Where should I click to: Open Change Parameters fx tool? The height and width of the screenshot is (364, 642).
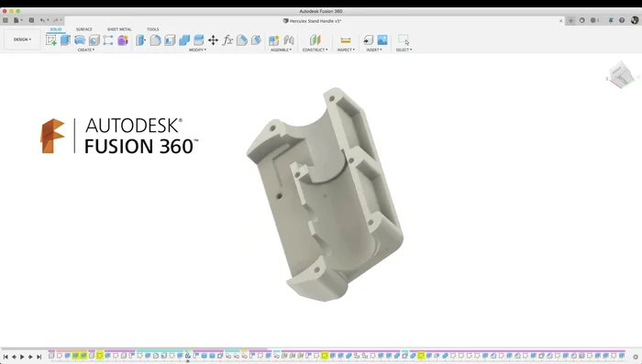click(227, 40)
